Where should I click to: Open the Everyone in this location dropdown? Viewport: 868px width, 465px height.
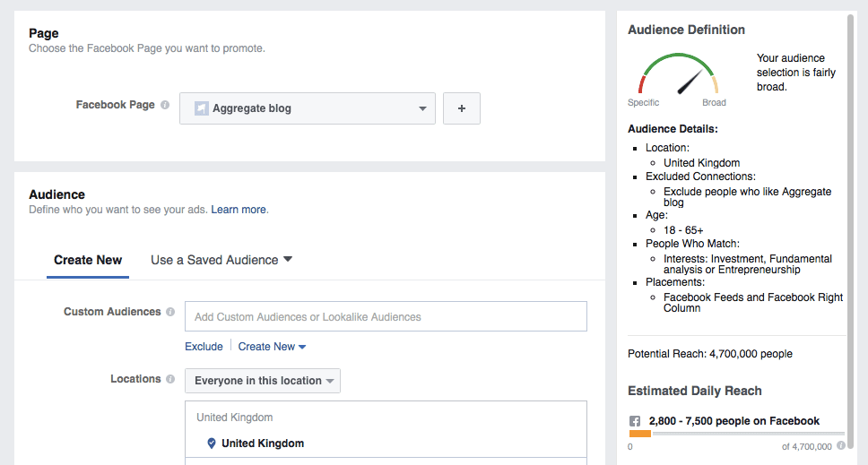(263, 381)
